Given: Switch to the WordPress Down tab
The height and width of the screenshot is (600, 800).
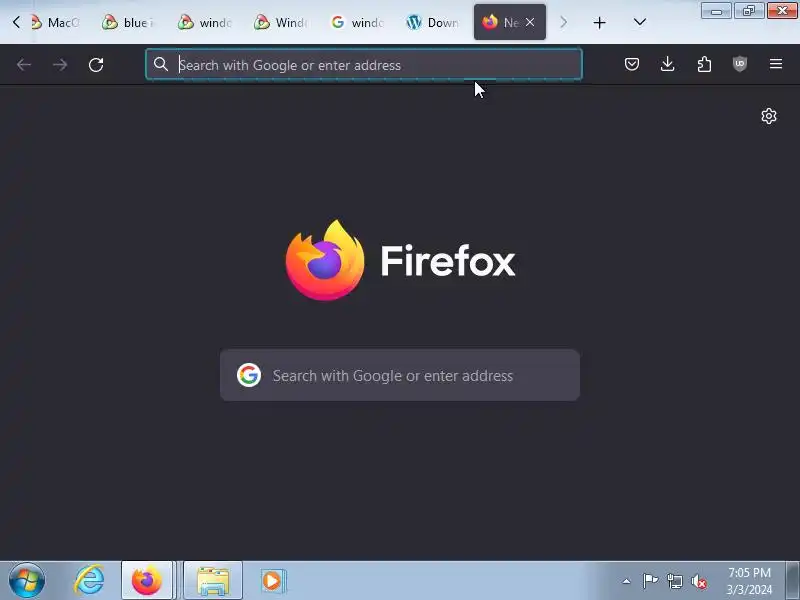Looking at the screenshot, I should click(433, 22).
